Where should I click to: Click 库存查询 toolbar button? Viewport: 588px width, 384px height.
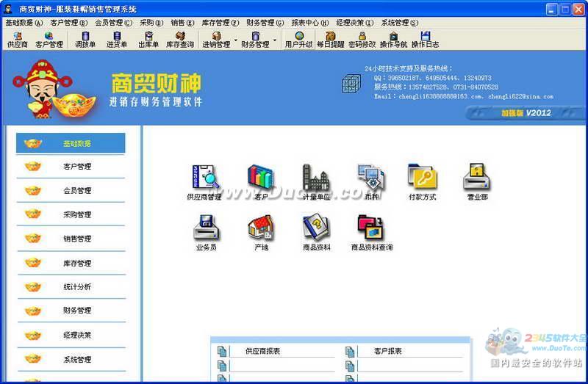(x=179, y=39)
